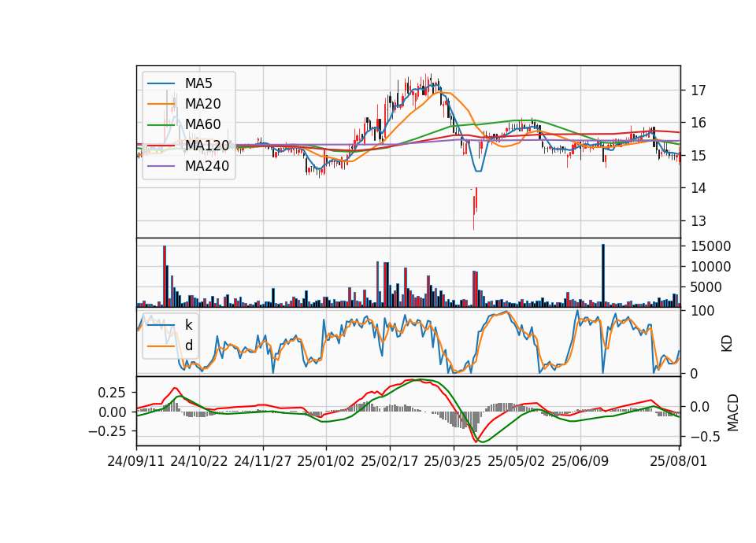Click the MA120 legend label
756x543 pixels.
(207, 146)
